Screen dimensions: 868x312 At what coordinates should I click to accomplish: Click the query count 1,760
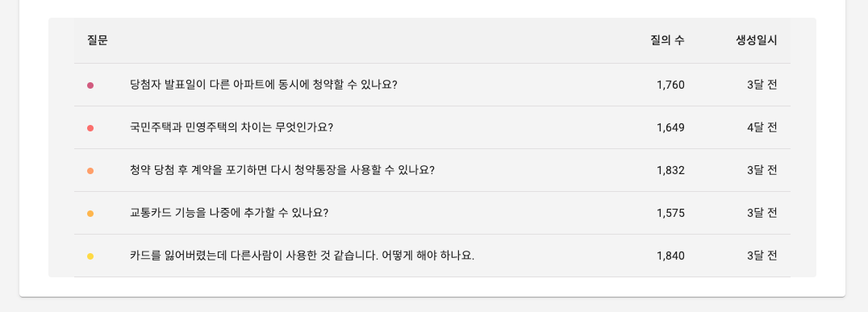(x=671, y=85)
